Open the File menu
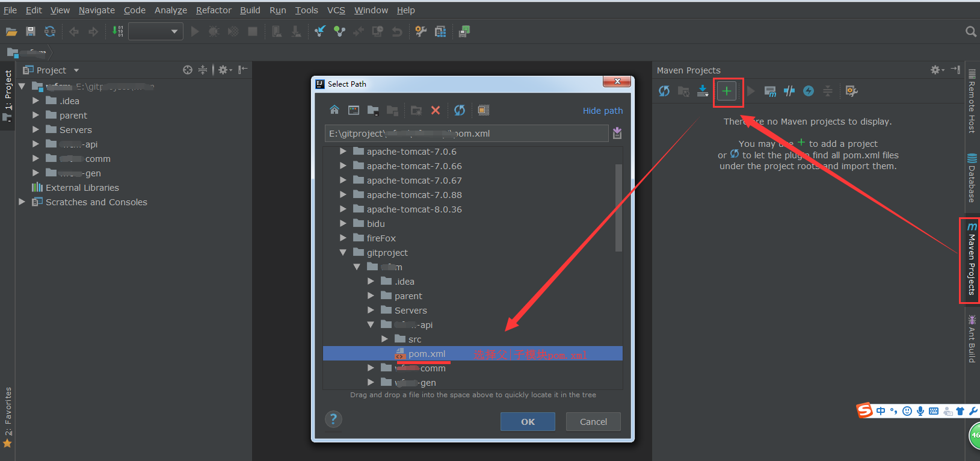 pyautogui.click(x=10, y=10)
